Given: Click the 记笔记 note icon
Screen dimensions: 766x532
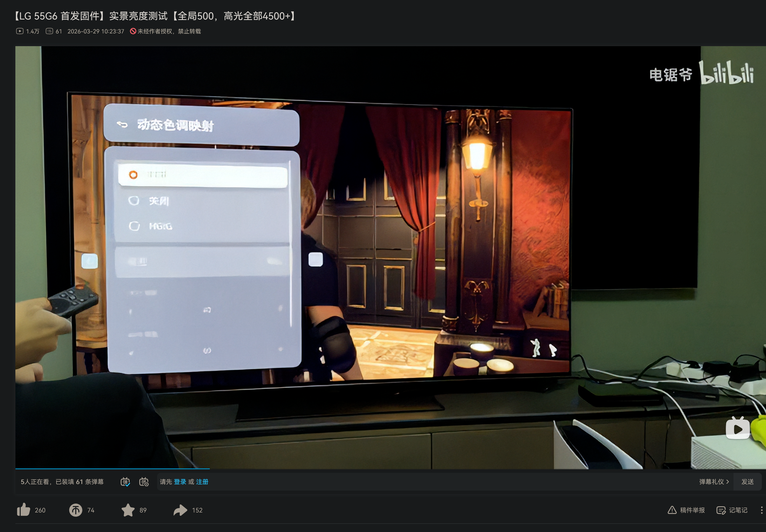Looking at the screenshot, I should click(721, 510).
